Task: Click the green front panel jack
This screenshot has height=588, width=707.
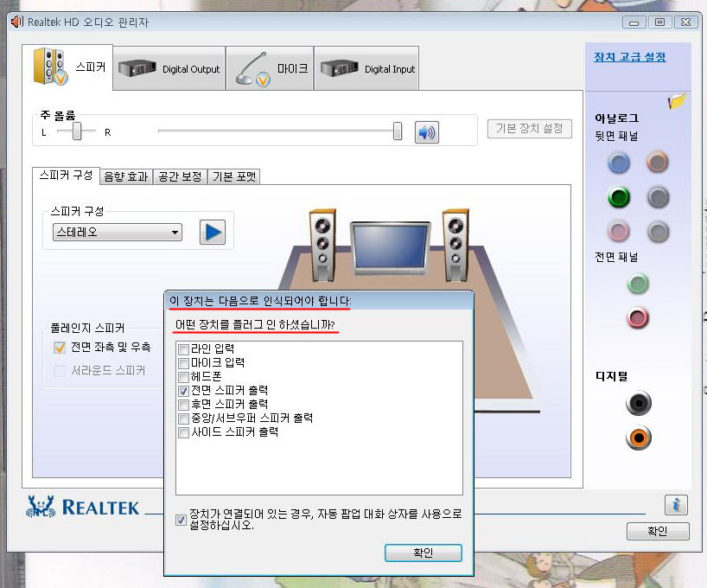Action: point(638,284)
